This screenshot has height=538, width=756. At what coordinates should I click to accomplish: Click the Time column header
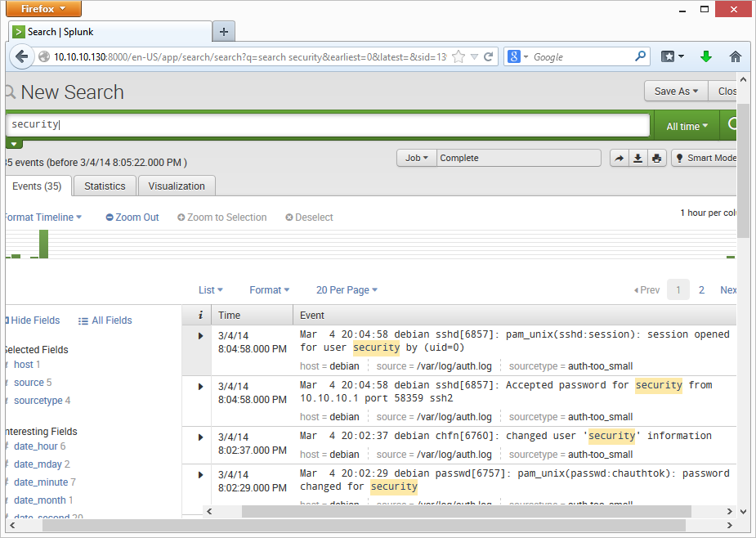(253, 315)
